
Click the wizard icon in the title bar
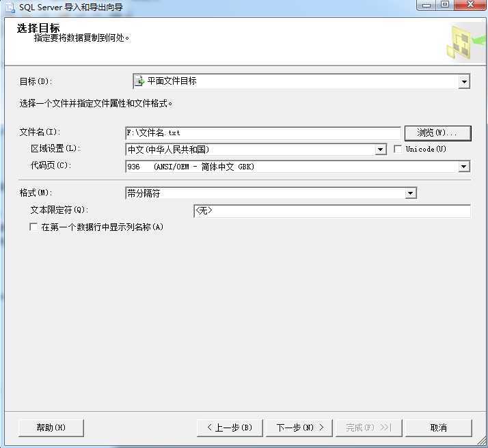click(10, 7)
